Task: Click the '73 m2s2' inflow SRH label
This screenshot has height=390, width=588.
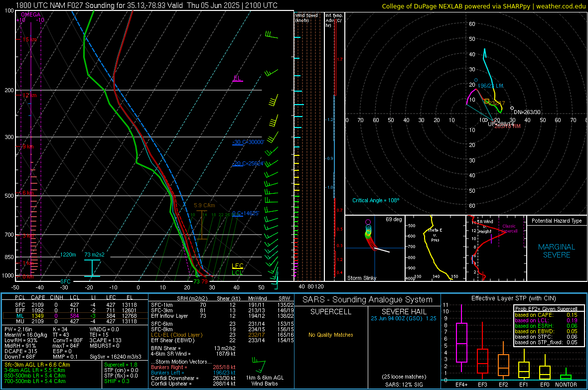Action: (x=94, y=255)
